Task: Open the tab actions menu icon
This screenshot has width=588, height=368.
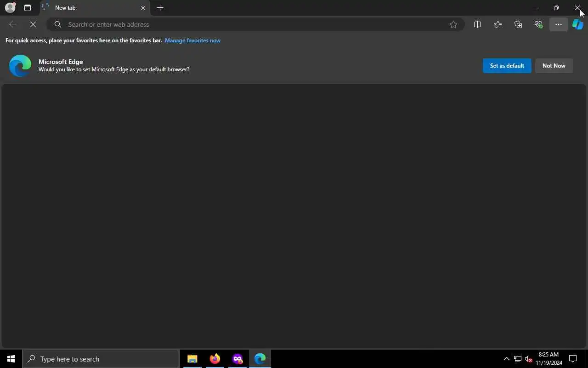Action: pos(28,8)
